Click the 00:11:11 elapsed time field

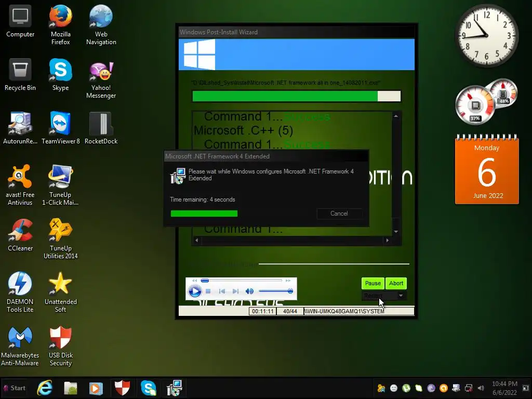262,311
